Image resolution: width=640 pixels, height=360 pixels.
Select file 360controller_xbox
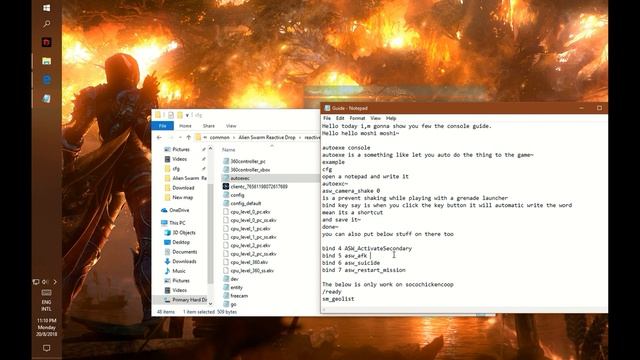[250, 169]
